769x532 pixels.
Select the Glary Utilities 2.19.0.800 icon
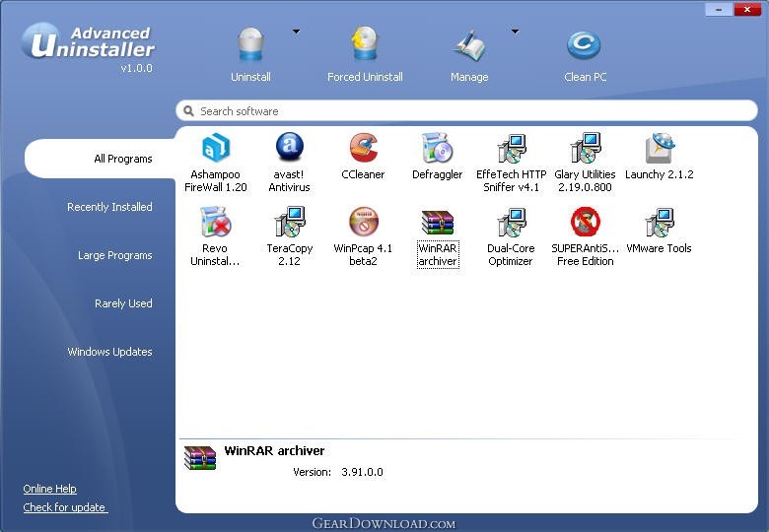585,148
